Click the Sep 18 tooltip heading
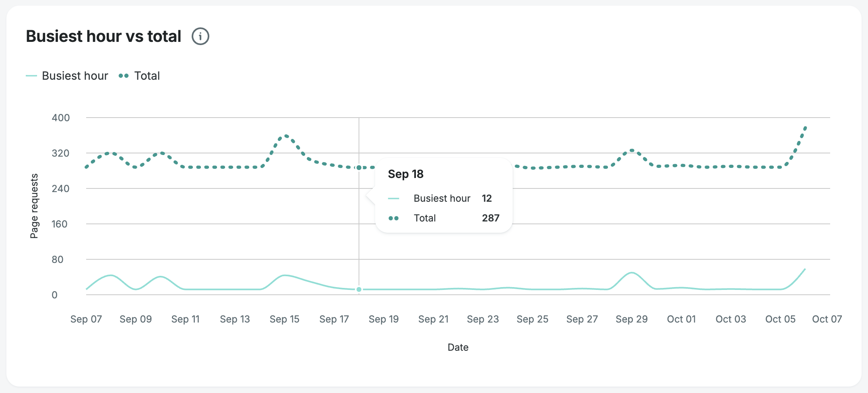 point(405,174)
